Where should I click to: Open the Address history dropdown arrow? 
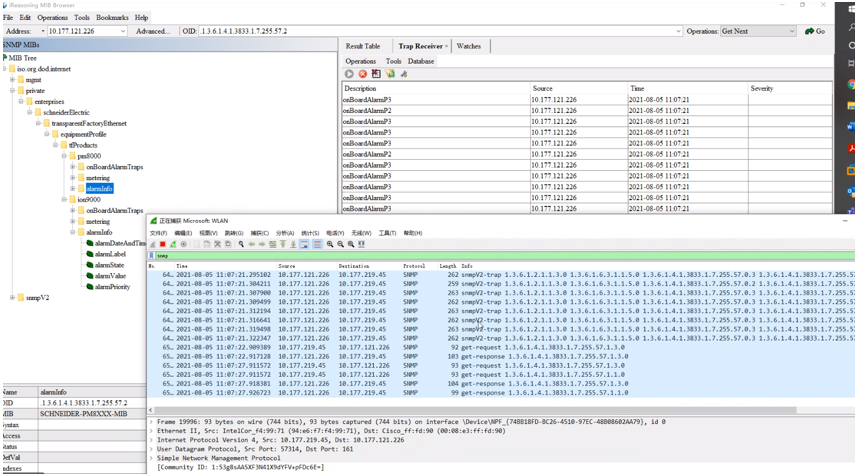click(x=123, y=31)
